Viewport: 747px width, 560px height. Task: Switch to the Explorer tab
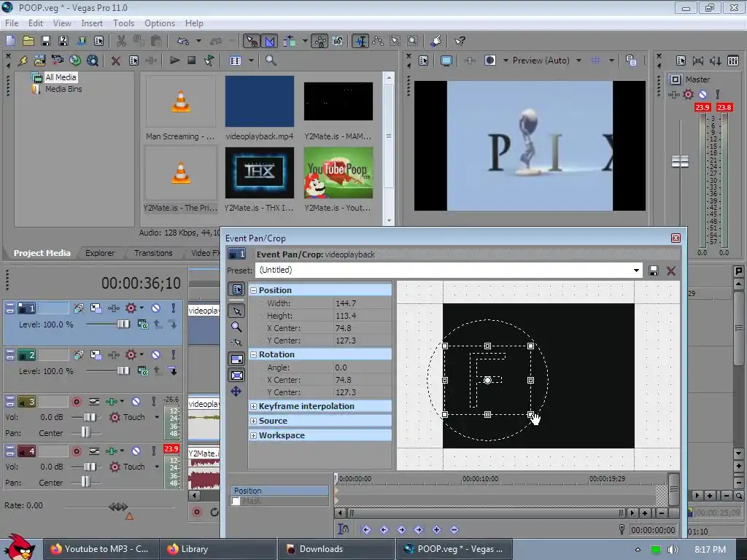(x=99, y=253)
